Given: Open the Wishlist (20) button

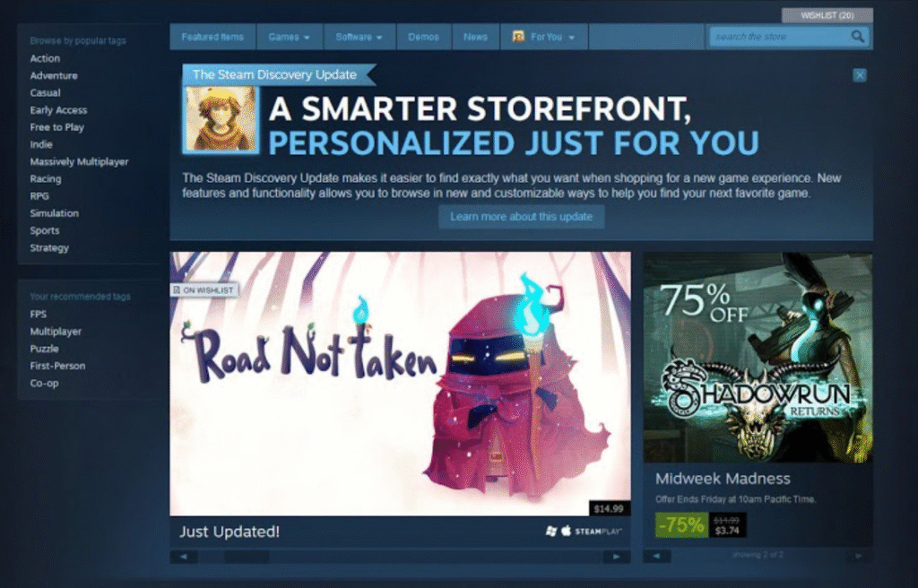Looking at the screenshot, I should (827, 15).
